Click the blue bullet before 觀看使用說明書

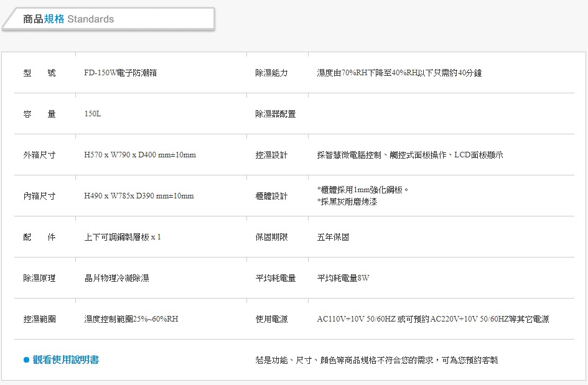(26, 360)
